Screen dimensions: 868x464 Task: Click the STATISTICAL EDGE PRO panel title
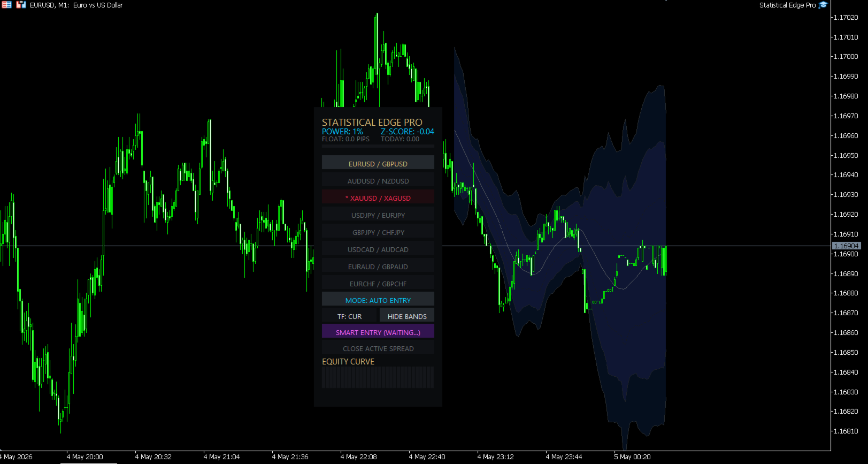tap(372, 123)
